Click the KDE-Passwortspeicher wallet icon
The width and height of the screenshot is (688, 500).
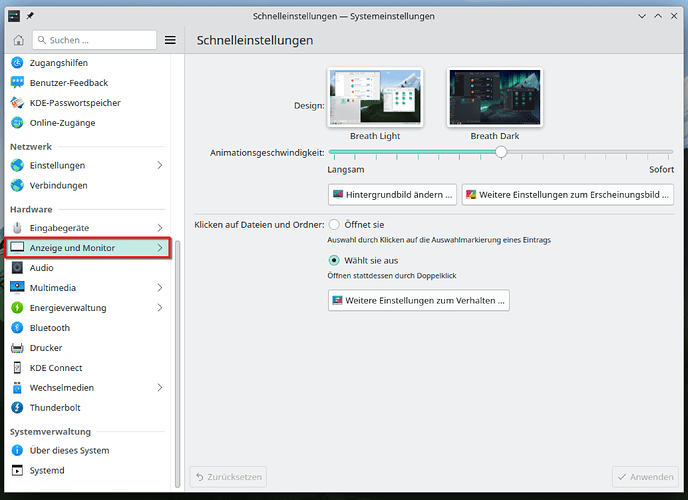click(17, 103)
